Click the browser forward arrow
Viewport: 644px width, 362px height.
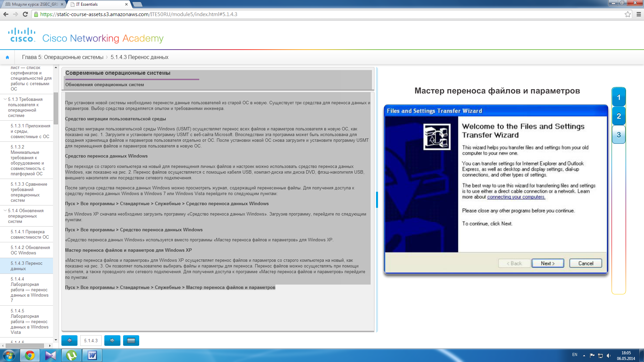[x=15, y=14]
